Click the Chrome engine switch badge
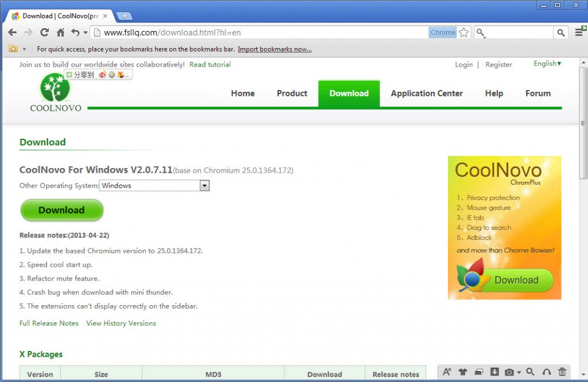 click(443, 33)
